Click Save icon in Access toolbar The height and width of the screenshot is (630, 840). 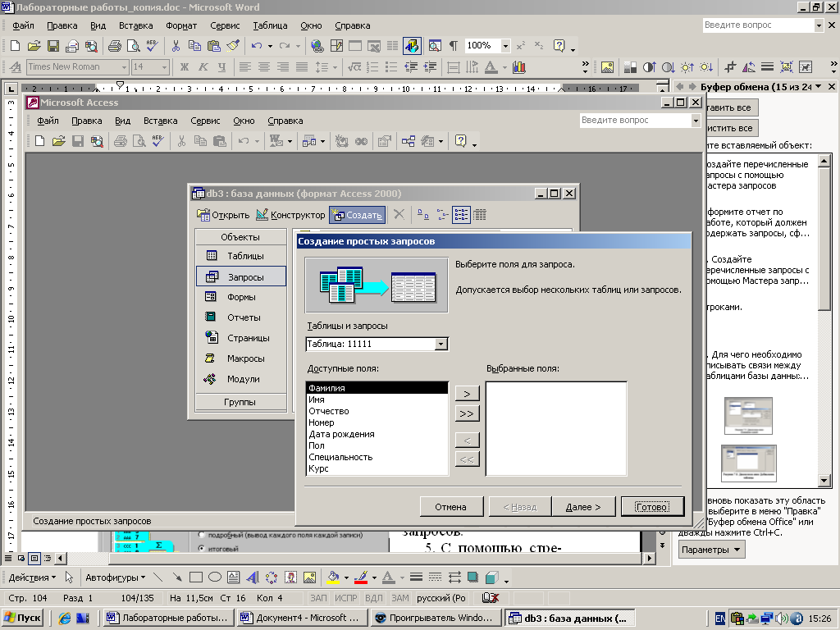(x=78, y=141)
